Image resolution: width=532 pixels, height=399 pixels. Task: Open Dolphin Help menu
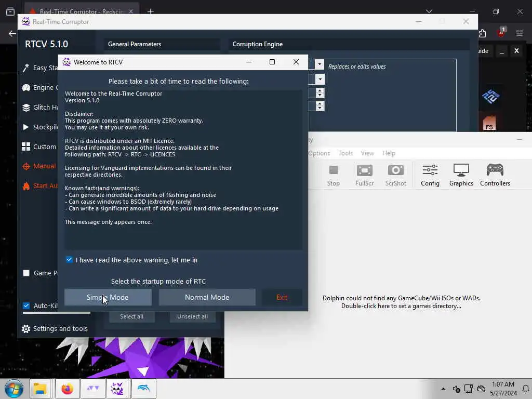point(389,153)
